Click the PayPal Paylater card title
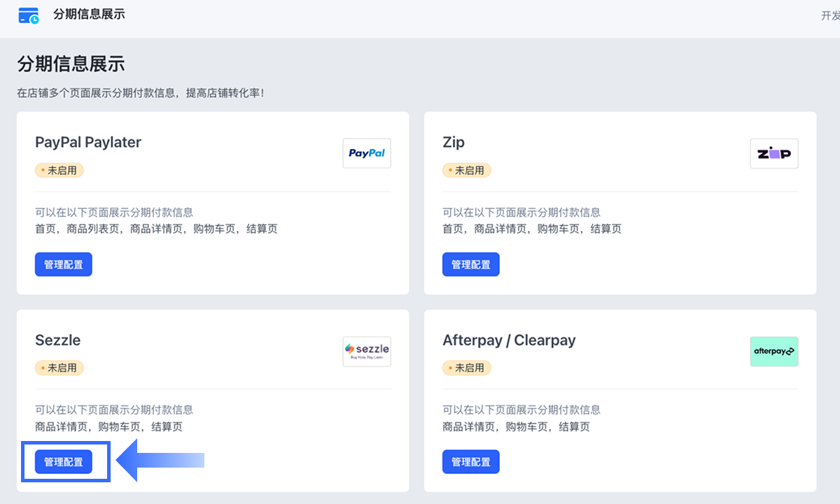This screenshot has width=840, height=504. (88, 142)
